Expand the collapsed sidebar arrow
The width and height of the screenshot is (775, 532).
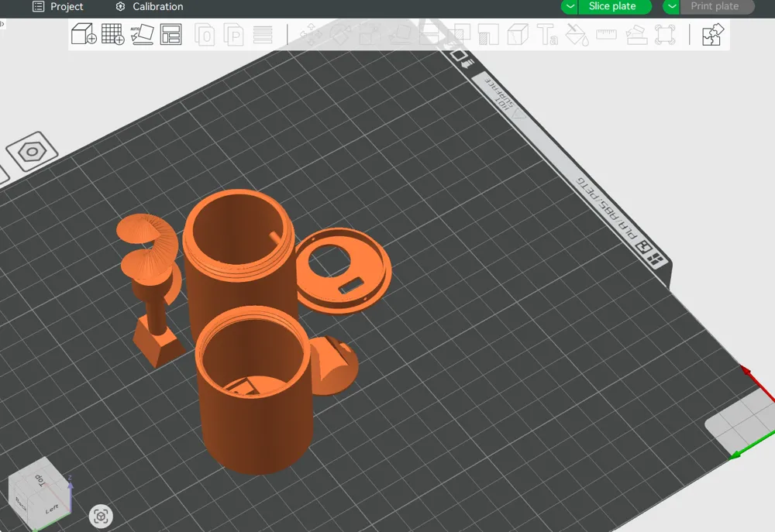(2, 23)
